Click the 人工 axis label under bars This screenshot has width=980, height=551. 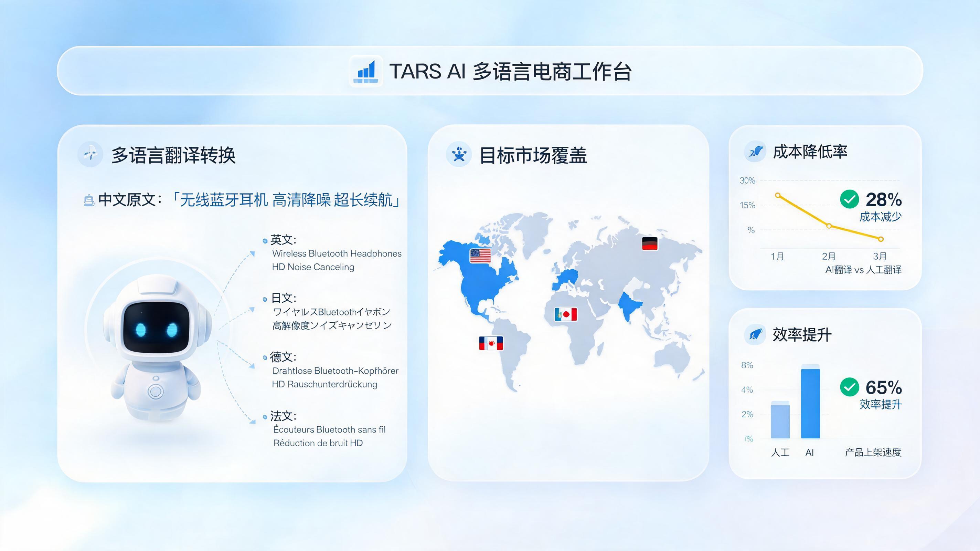point(780,453)
